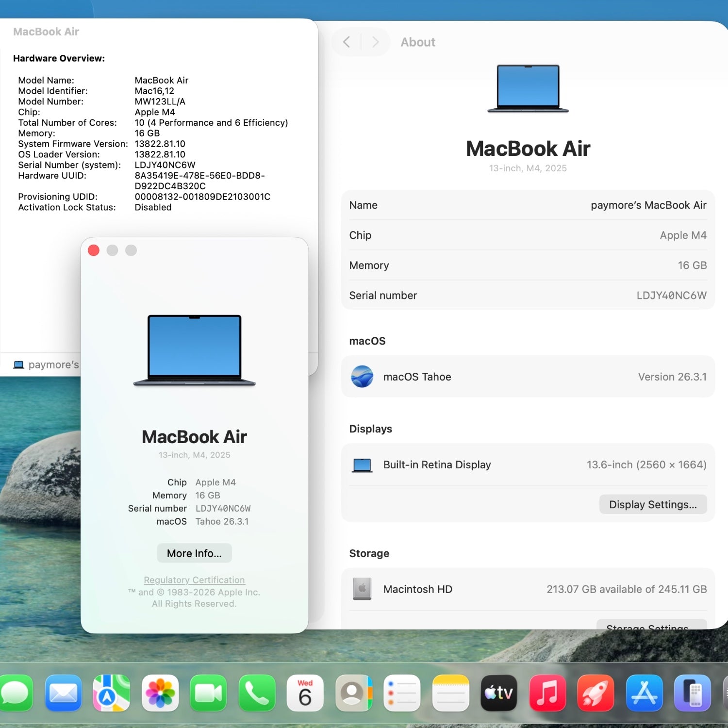Click the Apple M4 chip value in System Settings
Image resolution: width=728 pixels, height=728 pixels.
(683, 235)
